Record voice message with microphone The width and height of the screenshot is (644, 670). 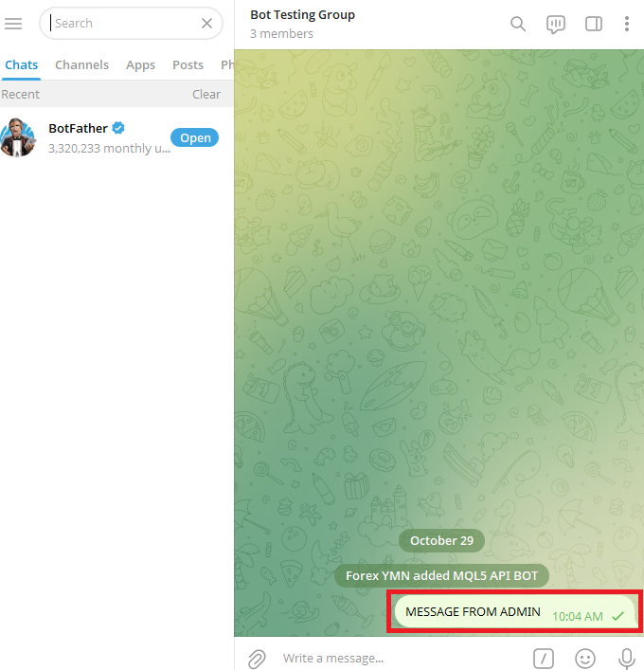pyautogui.click(x=627, y=659)
